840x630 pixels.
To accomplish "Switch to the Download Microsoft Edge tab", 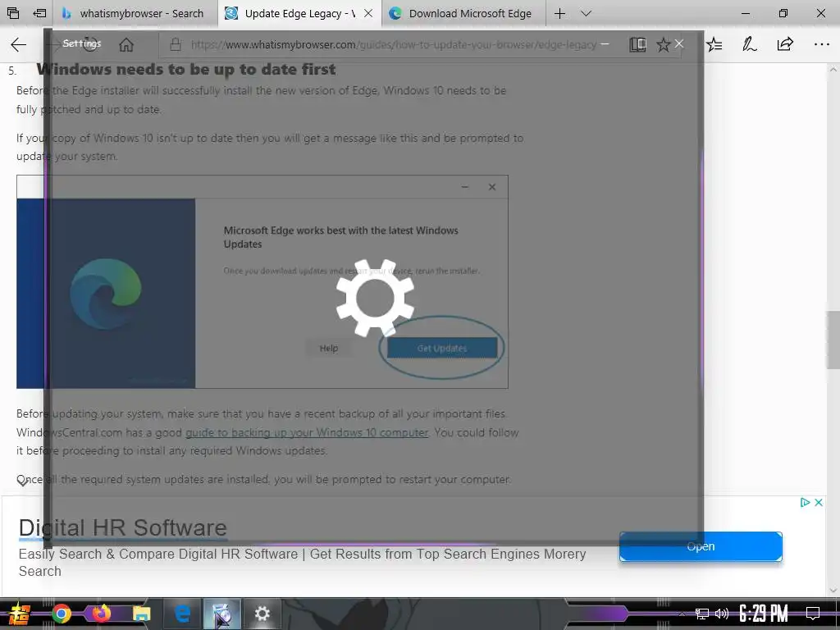I will coord(463,13).
